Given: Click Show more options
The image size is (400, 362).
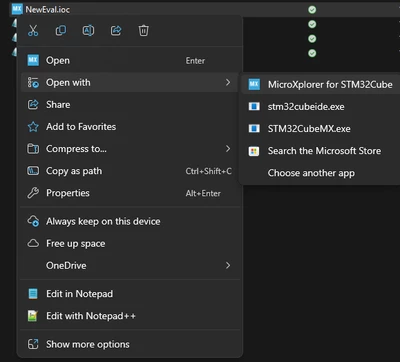Looking at the screenshot, I should tap(129, 344).
